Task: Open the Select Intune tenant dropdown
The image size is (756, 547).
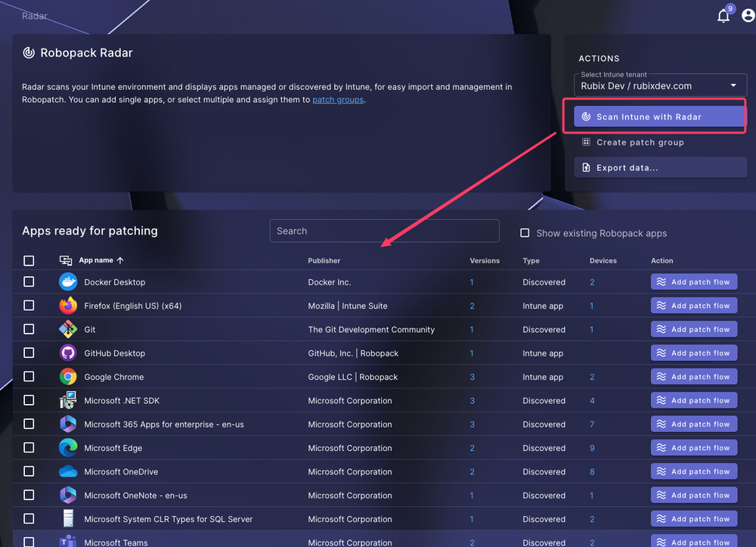Action: point(660,85)
